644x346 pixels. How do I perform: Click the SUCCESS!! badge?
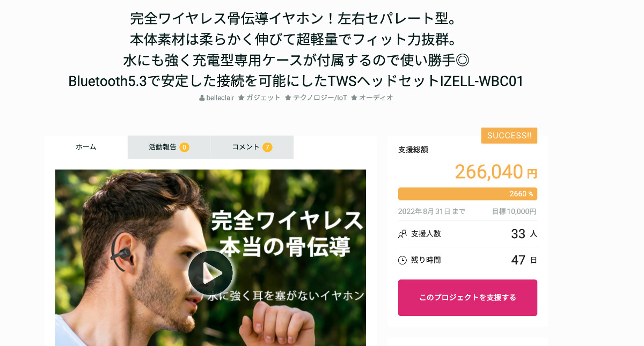(x=509, y=136)
